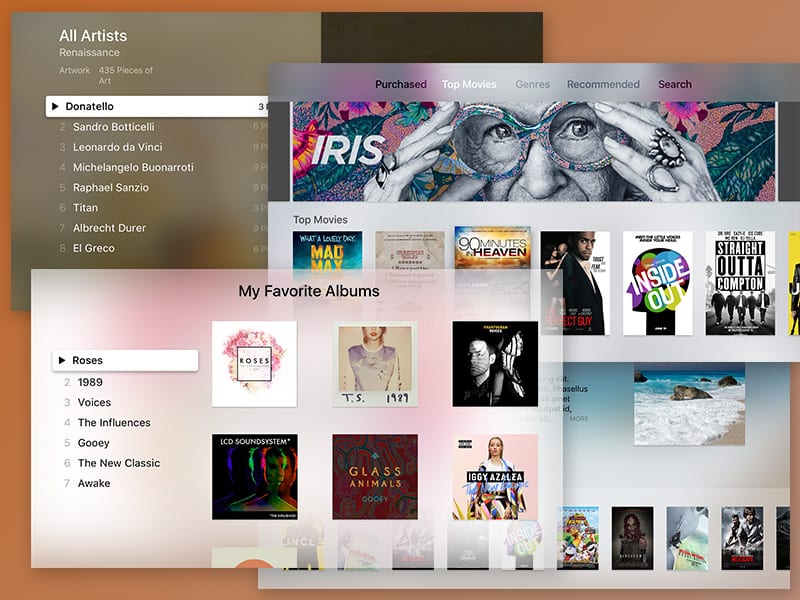The image size is (800, 600).
Task: Select the No Escape poster in bottom row
Action: pyautogui.click(x=742, y=538)
